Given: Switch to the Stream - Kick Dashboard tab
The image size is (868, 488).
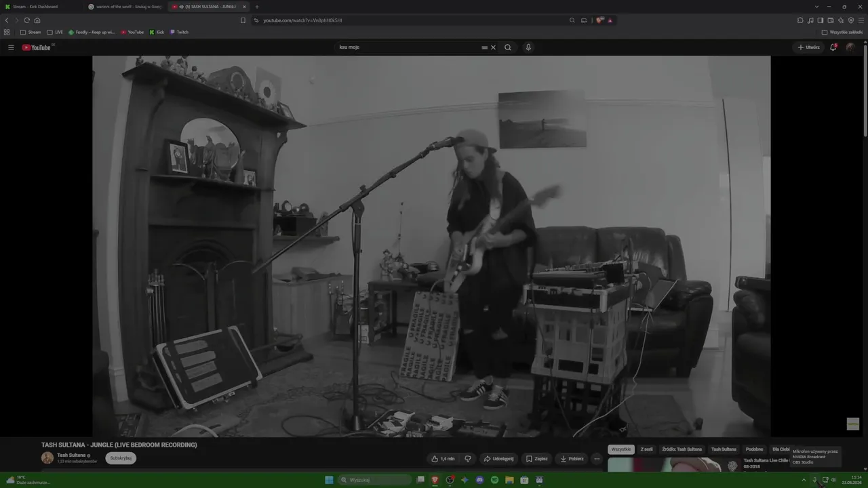Looking at the screenshot, I should coord(42,7).
